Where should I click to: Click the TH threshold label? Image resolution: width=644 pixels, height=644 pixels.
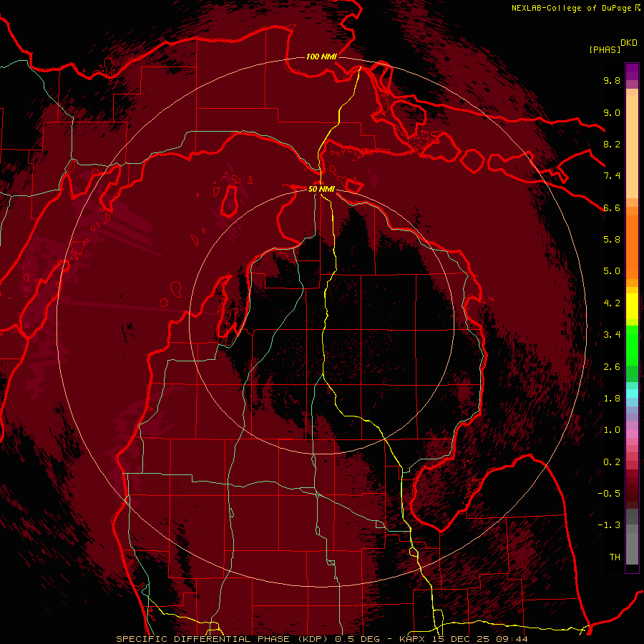tap(615, 557)
